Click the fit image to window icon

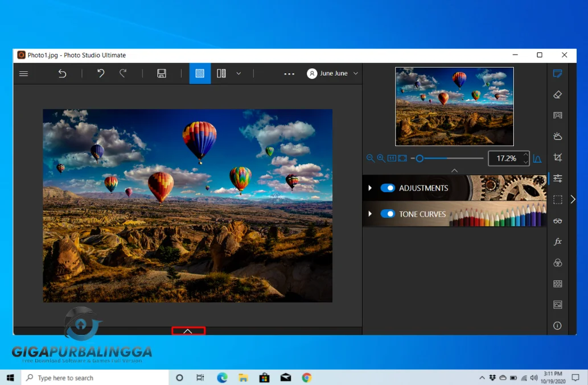tap(402, 158)
